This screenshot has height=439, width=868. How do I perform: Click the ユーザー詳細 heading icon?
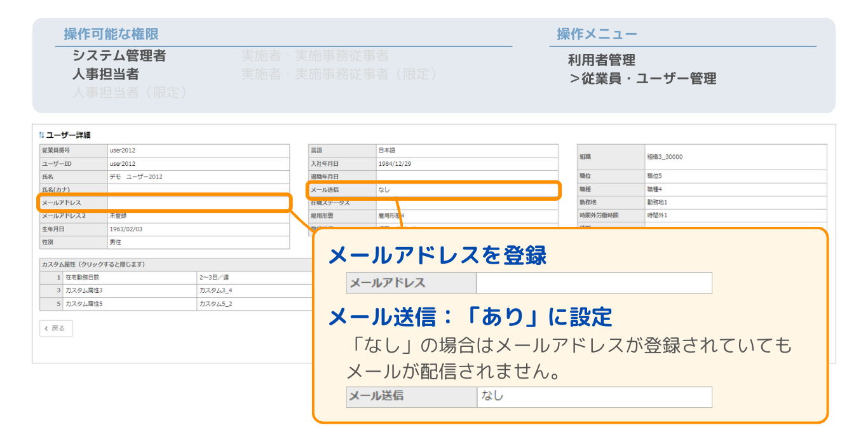coord(41,135)
